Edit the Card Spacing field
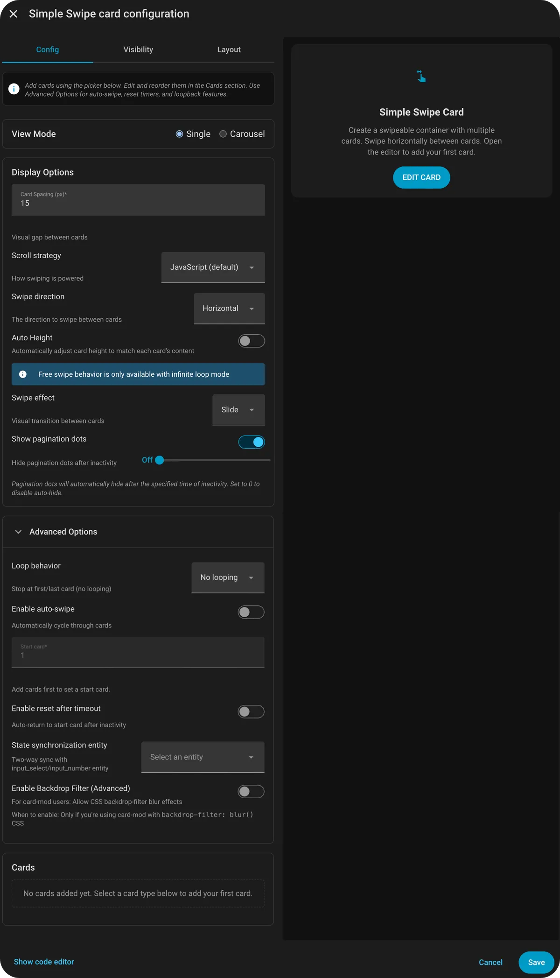The image size is (560, 978). pos(138,200)
